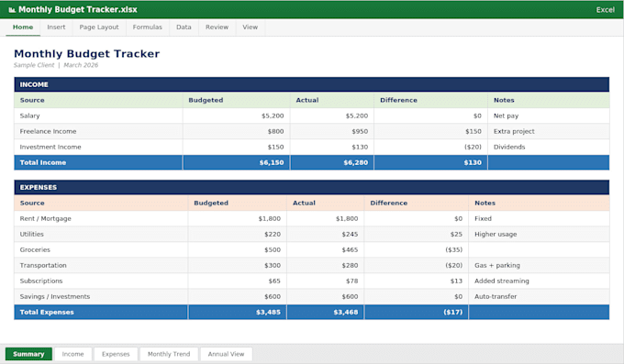The image size is (624, 364).
Task: Select the Investment Income cell
Action: [98, 147]
